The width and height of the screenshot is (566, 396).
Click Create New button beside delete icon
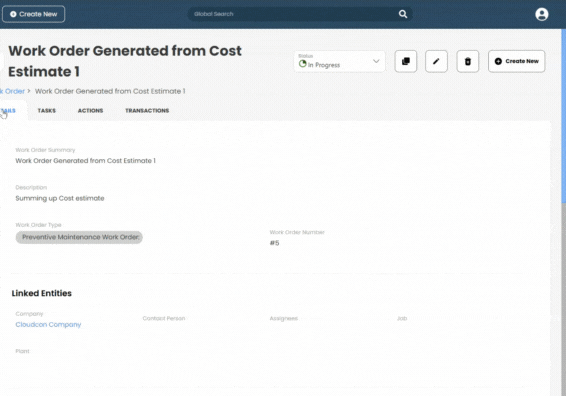click(x=517, y=61)
